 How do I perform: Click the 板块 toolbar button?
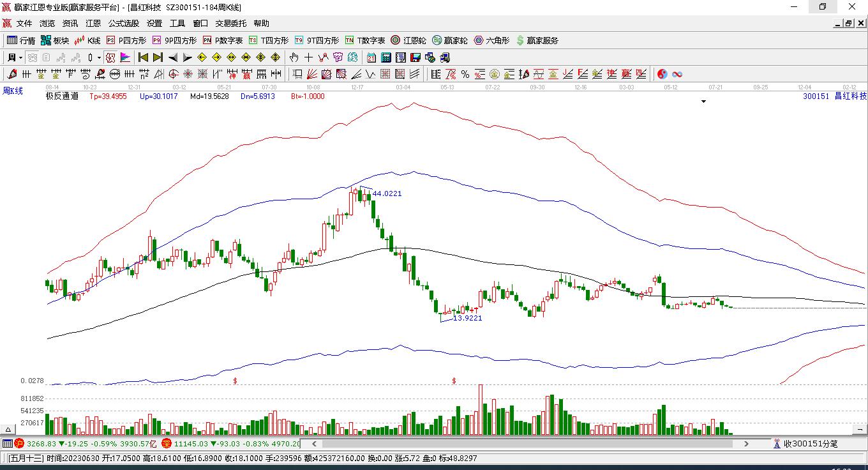(x=55, y=40)
